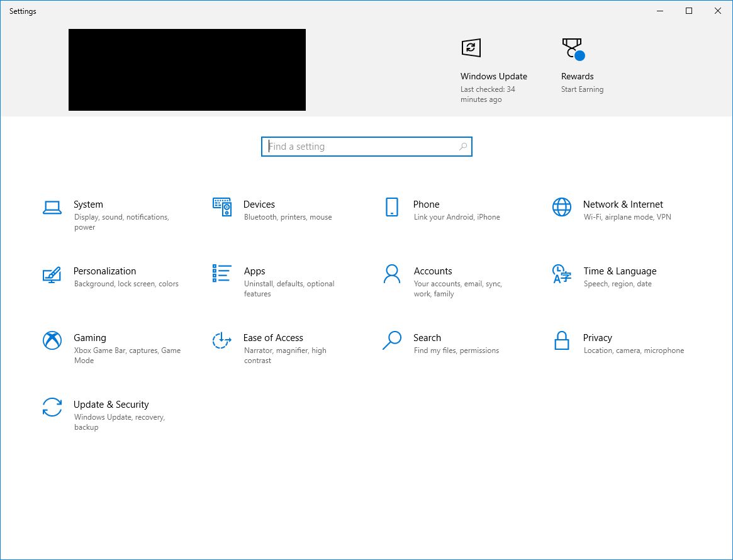733x560 pixels.
Task: Click the Rewards medal icon
Action: pos(574,49)
